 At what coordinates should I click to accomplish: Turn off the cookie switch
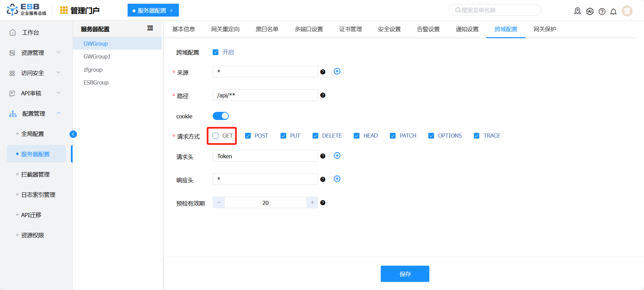point(221,116)
